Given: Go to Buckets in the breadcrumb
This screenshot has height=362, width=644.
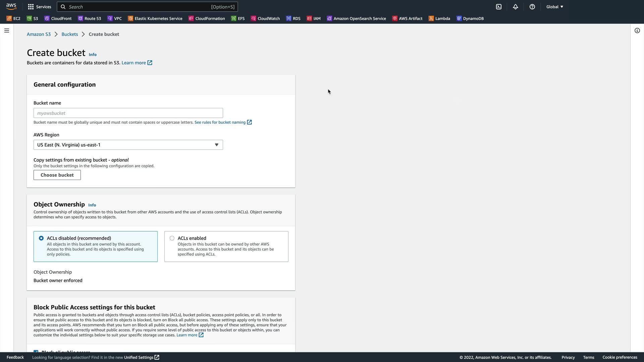Looking at the screenshot, I should point(69,34).
